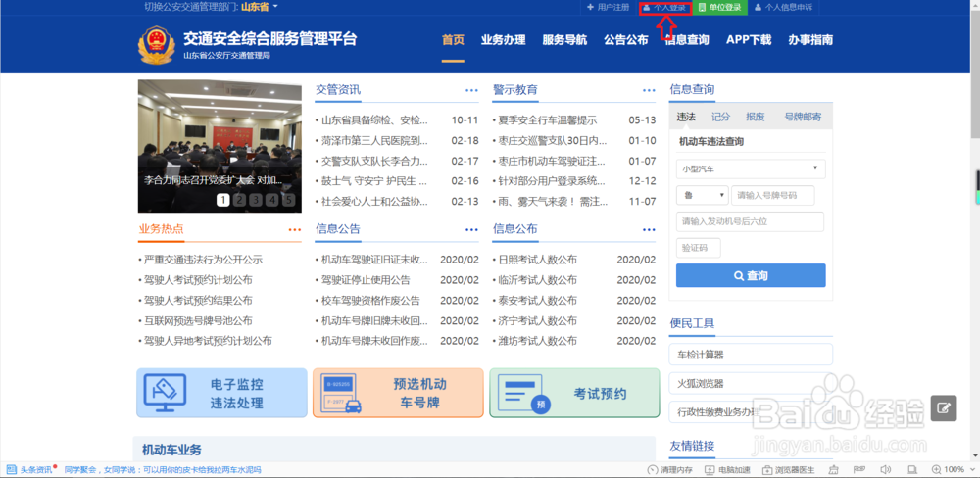This screenshot has height=478, width=980.
Task: Open more dots for 交管资讯
Action: [471, 90]
